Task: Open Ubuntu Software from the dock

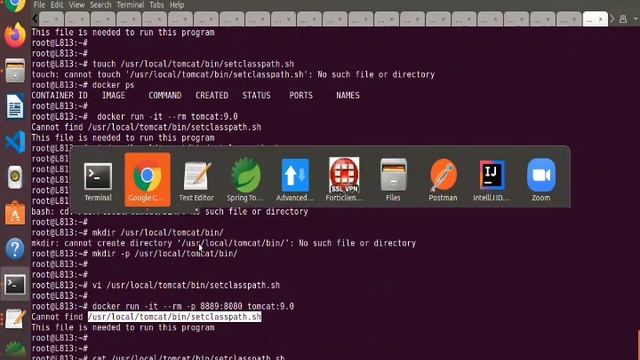Action: 15,213
